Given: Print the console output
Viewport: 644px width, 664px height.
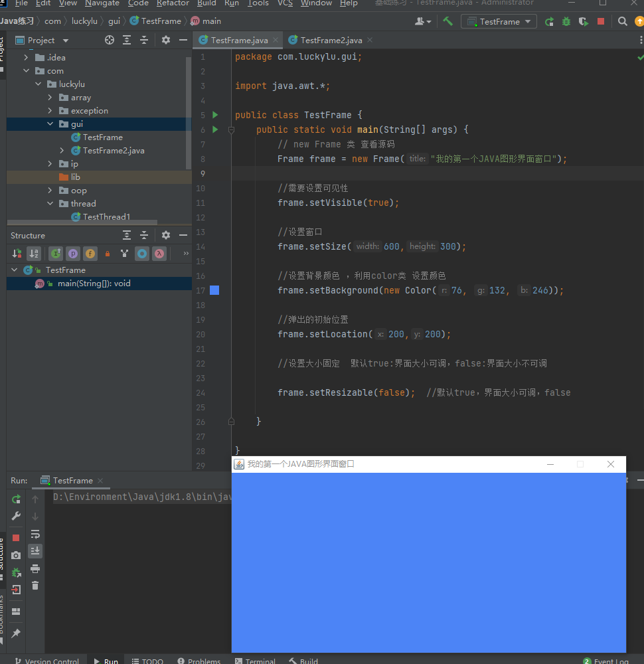Looking at the screenshot, I should [35, 568].
